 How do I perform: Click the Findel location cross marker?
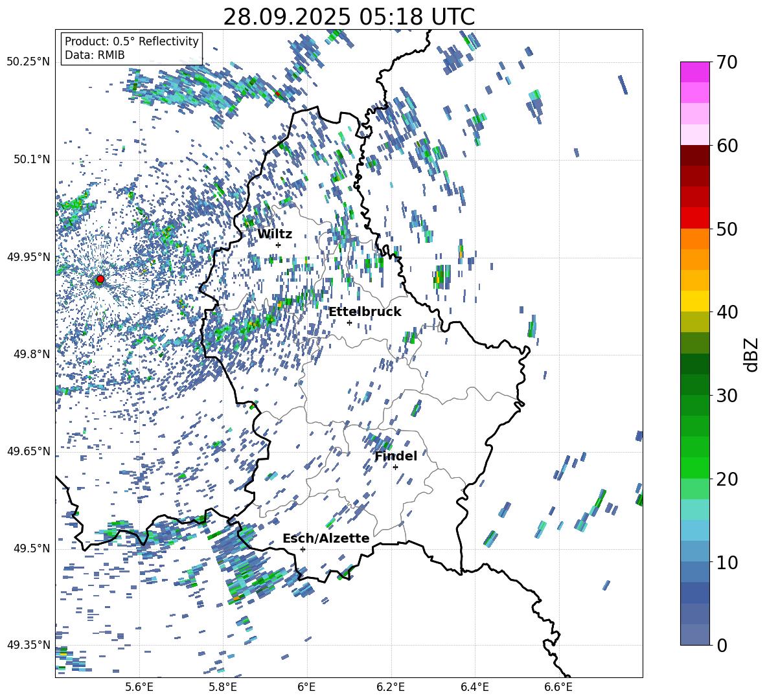coord(395,467)
